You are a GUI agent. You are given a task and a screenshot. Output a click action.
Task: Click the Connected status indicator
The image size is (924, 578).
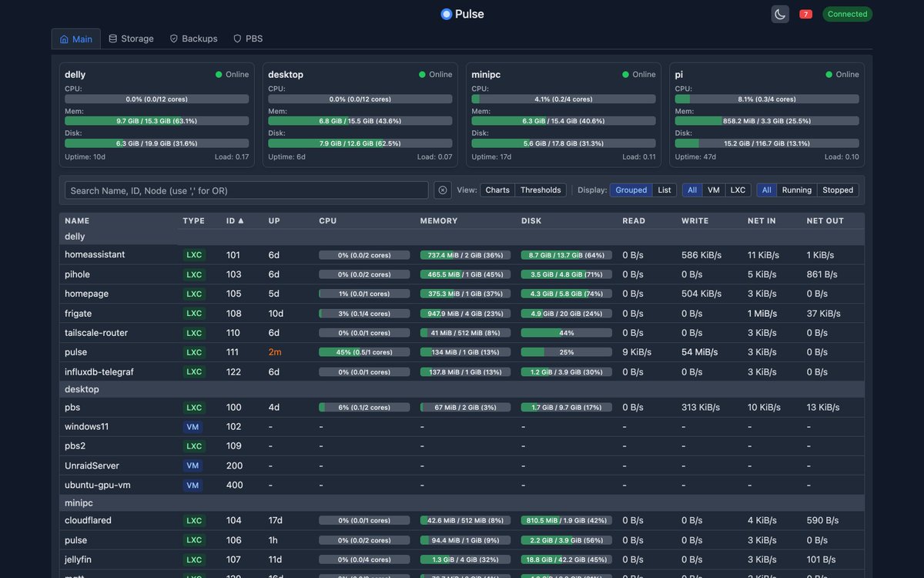(x=847, y=14)
